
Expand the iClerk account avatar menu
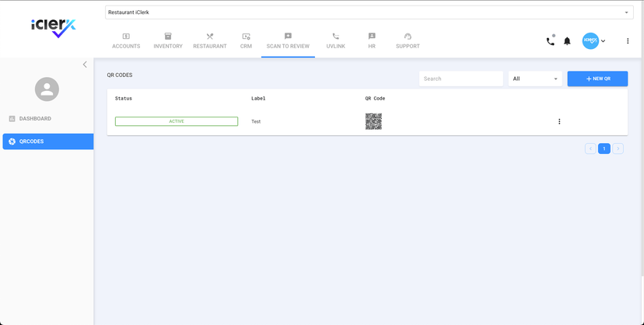[x=594, y=41]
